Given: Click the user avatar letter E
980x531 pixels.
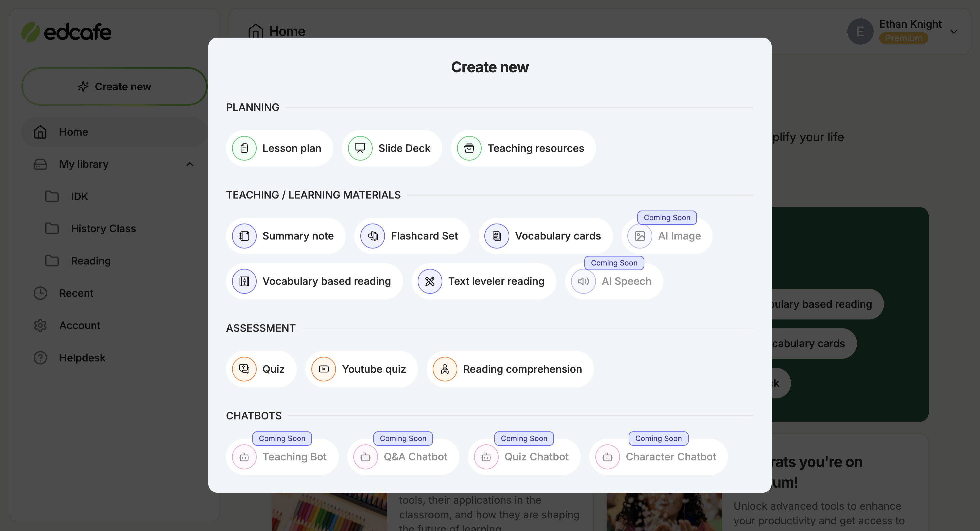Looking at the screenshot, I should 860,32.
